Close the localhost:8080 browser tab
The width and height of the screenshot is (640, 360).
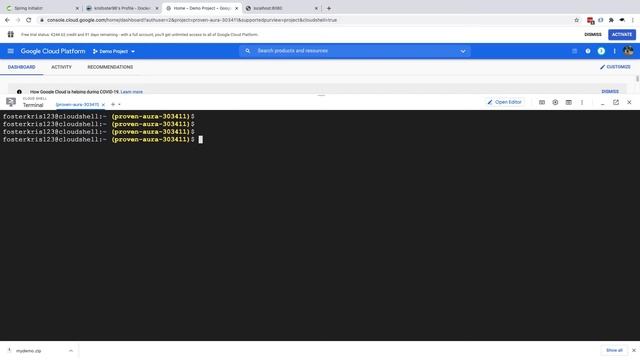pos(316,8)
